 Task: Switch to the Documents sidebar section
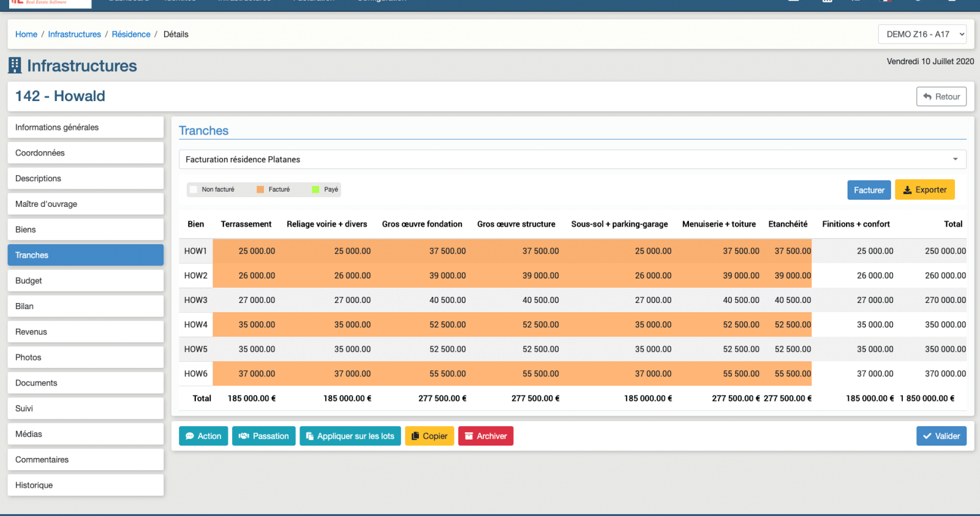[x=86, y=383]
